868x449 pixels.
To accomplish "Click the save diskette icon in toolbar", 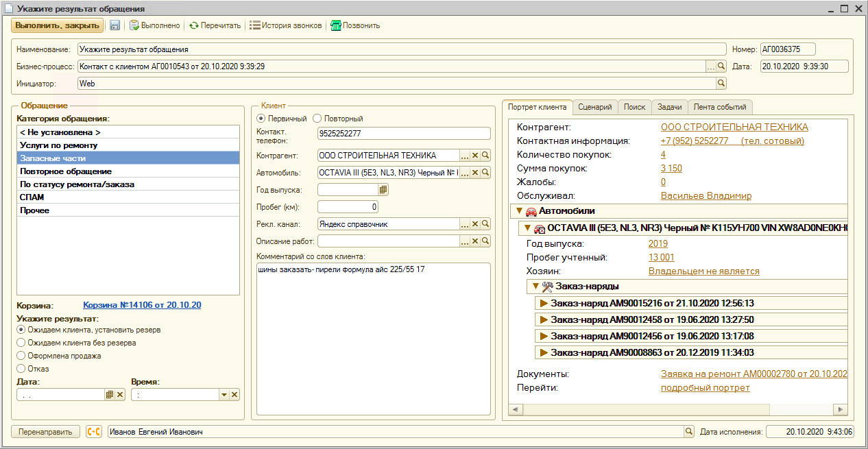I will click(x=114, y=25).
